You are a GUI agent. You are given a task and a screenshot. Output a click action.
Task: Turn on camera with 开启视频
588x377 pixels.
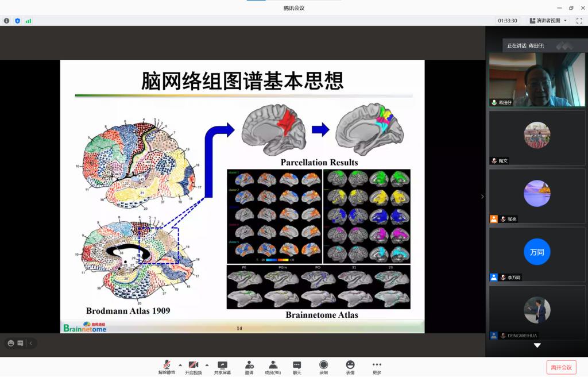click(194, 367)
